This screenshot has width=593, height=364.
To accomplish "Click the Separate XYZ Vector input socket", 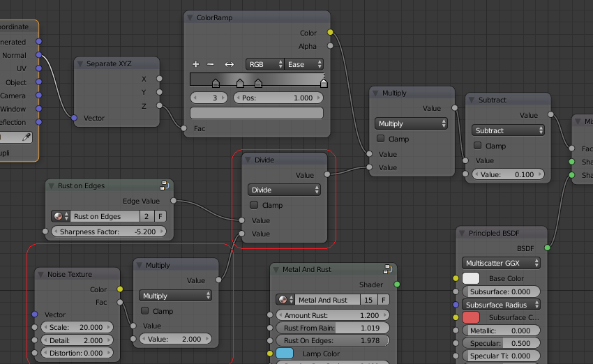I will [74, 118].
